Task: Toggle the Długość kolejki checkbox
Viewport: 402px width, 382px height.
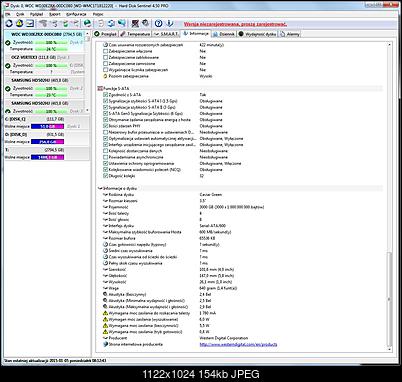Action: click(x=105, y=176)
